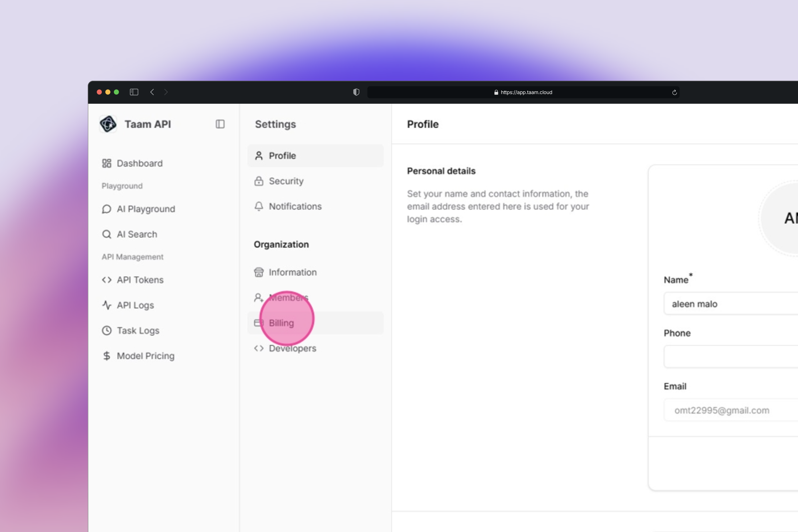This screenshot has width=798, height=532.
Task: Collapse the sidebar with the panel toggle
Action: [220, 124]
